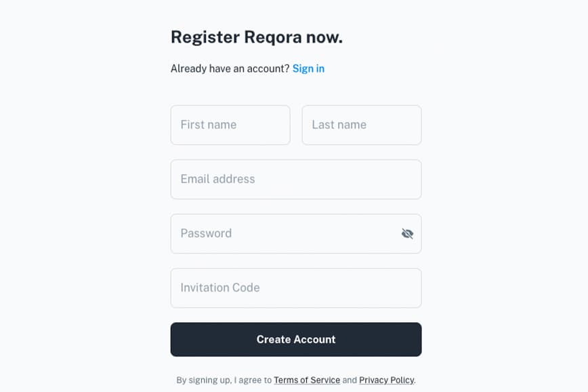
Task: Click the Already have an account text
Action: 230,68
